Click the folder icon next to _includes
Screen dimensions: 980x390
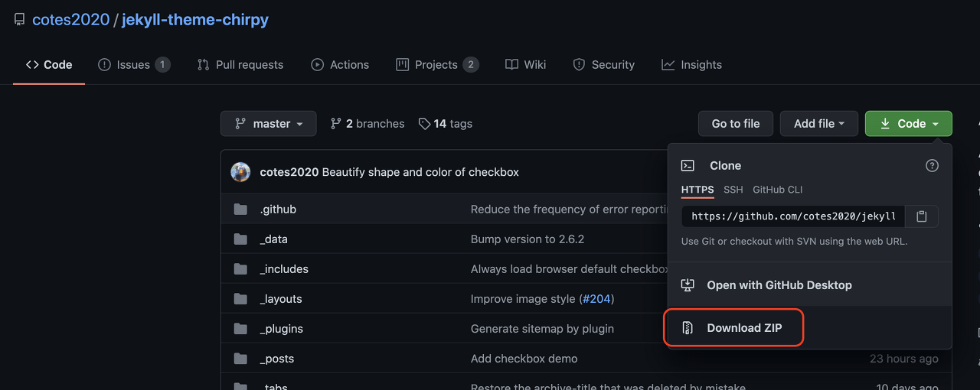click(240, 269)
